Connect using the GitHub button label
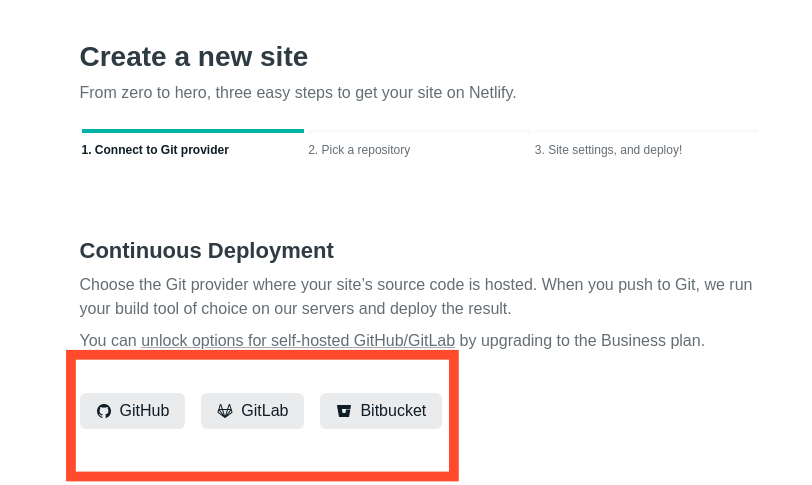 point(144,411)
